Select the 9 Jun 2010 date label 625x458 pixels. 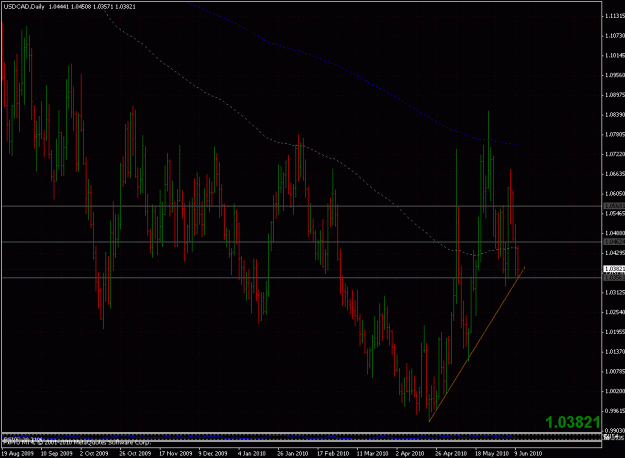528,453
